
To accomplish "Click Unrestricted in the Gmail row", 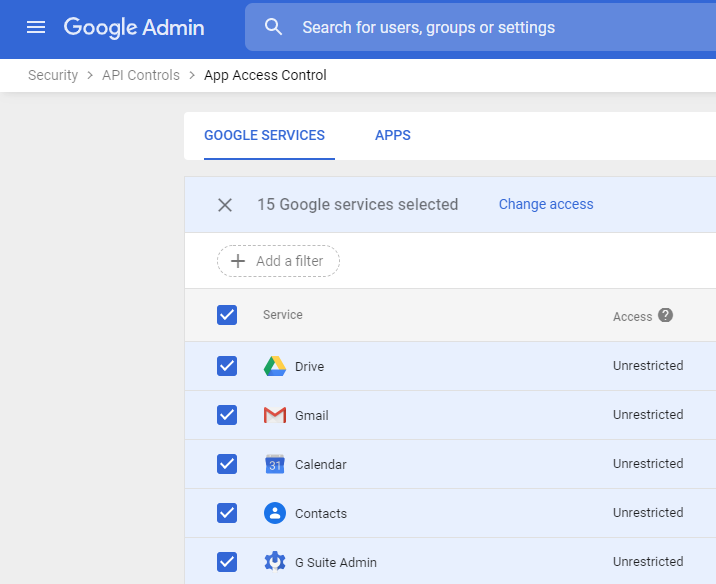I will click(x=648, y=415).
